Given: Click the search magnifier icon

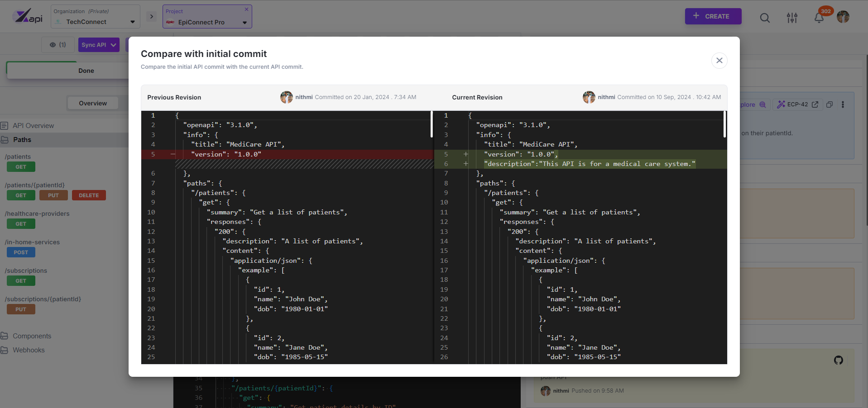Looking at the screenshot, I should pos(765,18).
